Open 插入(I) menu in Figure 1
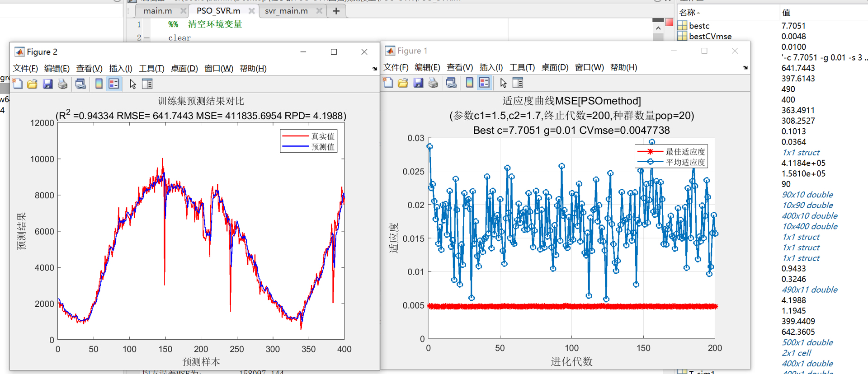The height and width of the screenshot is (374, 868). coord(491,67)
